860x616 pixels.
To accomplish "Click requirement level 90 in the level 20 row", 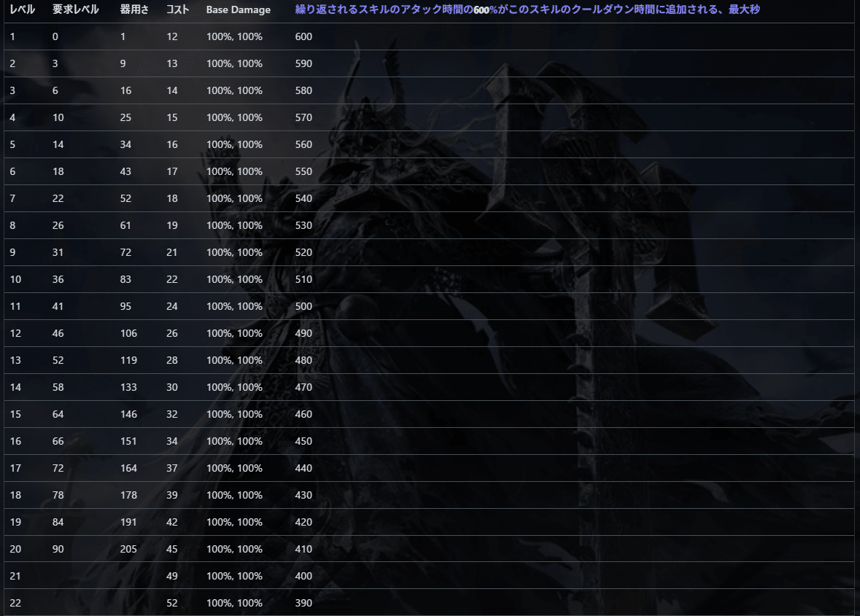I will (x=58, y=549).
